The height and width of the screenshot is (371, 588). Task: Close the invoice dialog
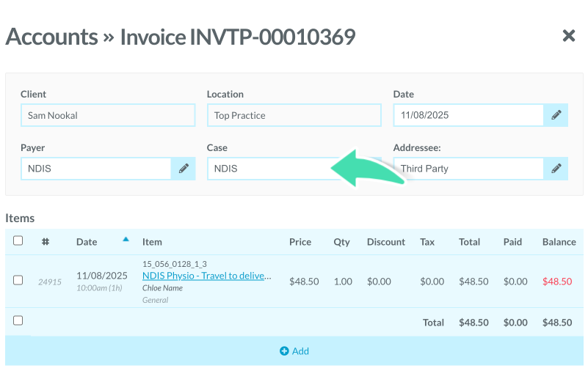tap(568, 36)
